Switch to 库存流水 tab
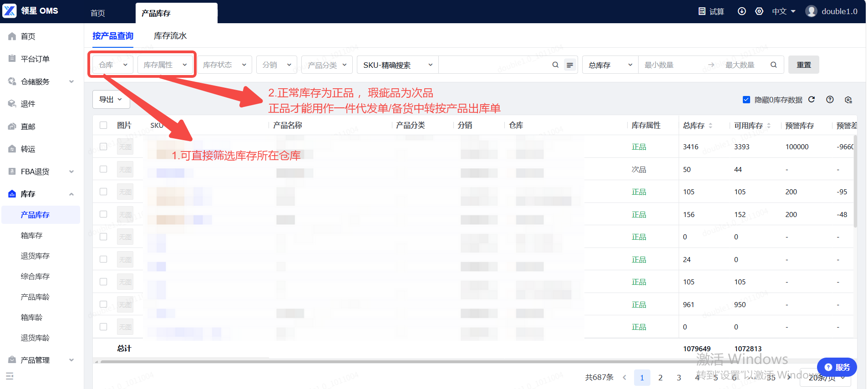 tap(170, 36)
